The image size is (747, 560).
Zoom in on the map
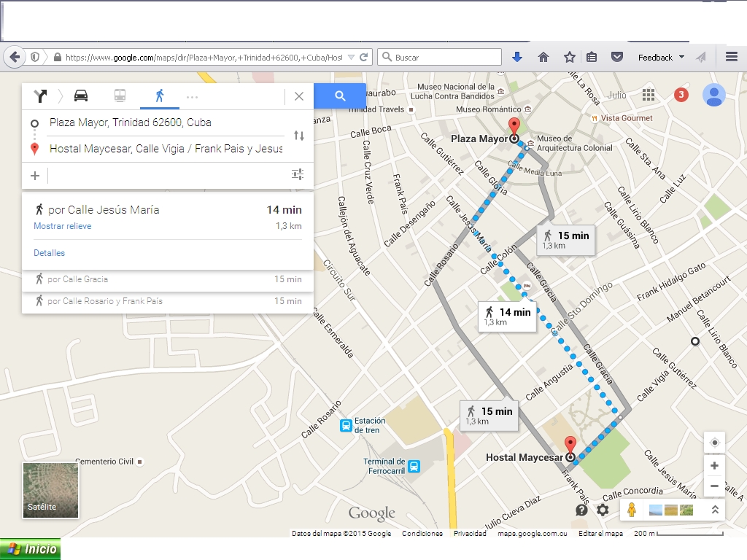[715, 466]
